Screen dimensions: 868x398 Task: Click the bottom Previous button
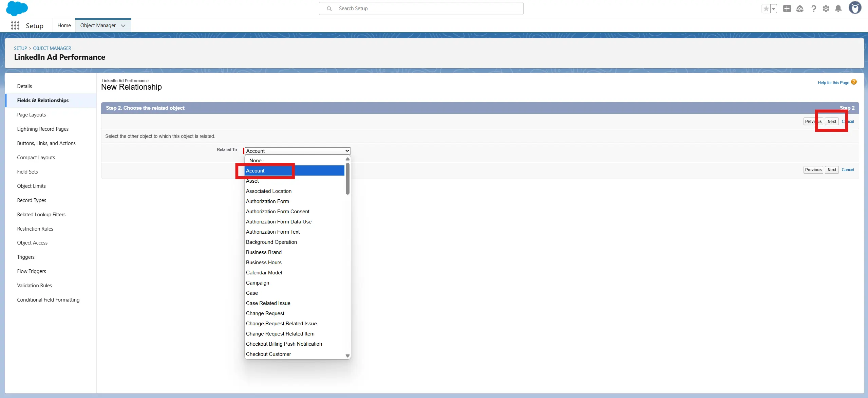pos(813,170)
